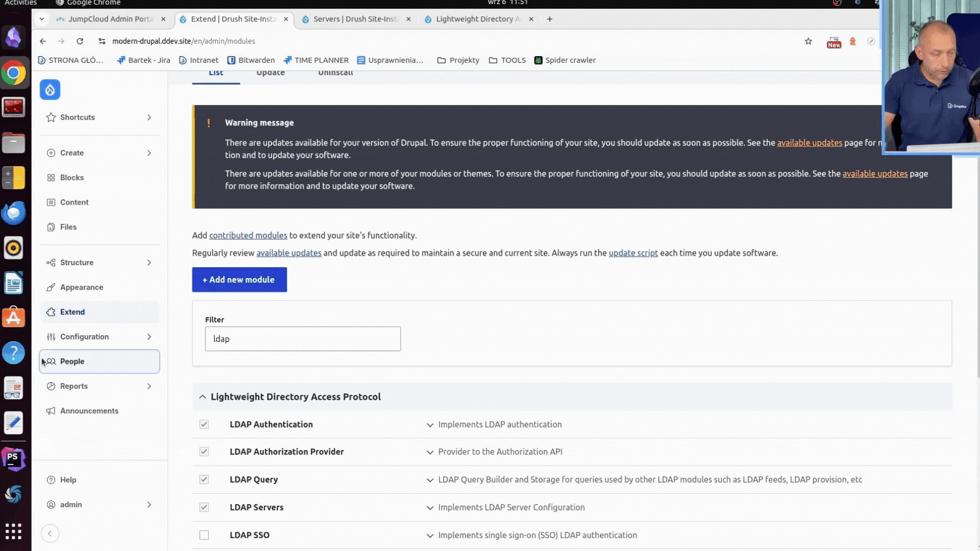Viewport: 980px width, 551px height.
Task: Expand the LDAP Authentication module details
Action: coord(430,424)
